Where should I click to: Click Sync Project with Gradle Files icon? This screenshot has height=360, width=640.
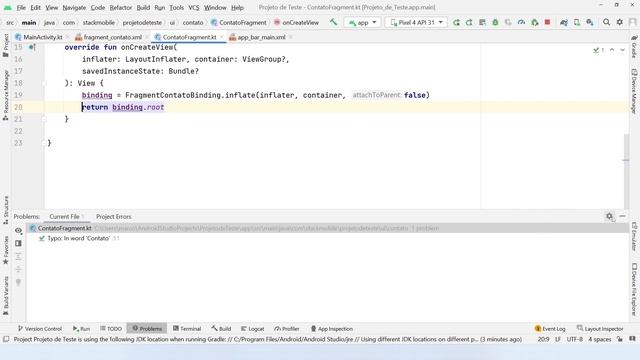point(564,22)
